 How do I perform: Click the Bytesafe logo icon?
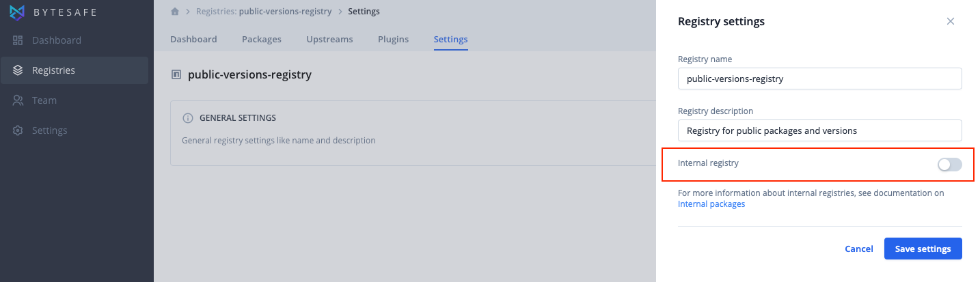[x=16, y=11]
